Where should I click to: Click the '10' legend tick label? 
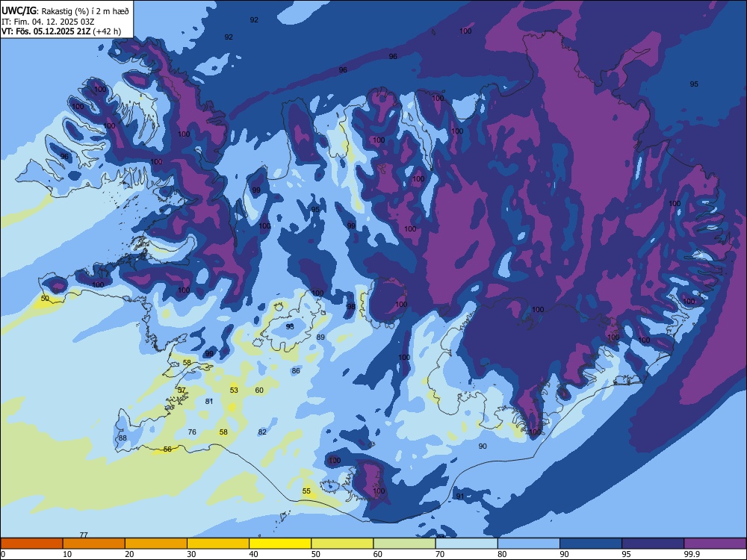[x=67, y=554]
